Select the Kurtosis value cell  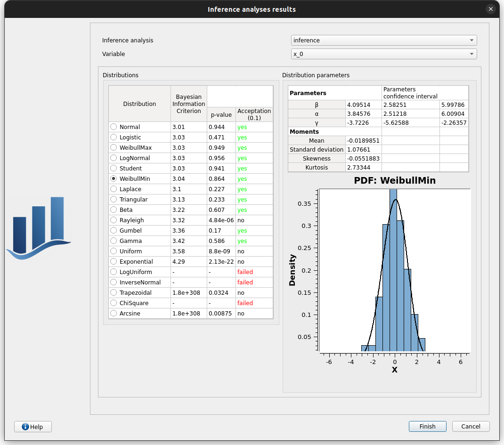point(363,167)
